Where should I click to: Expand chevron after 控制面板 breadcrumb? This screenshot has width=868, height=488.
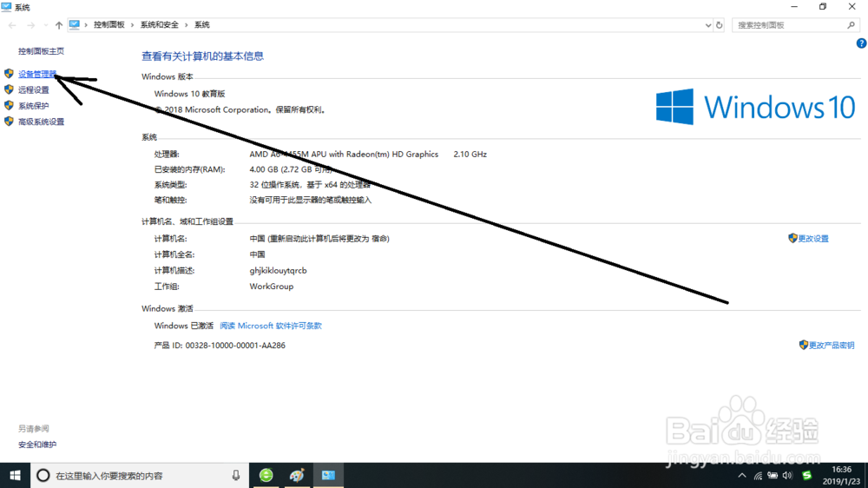[132, 25]
